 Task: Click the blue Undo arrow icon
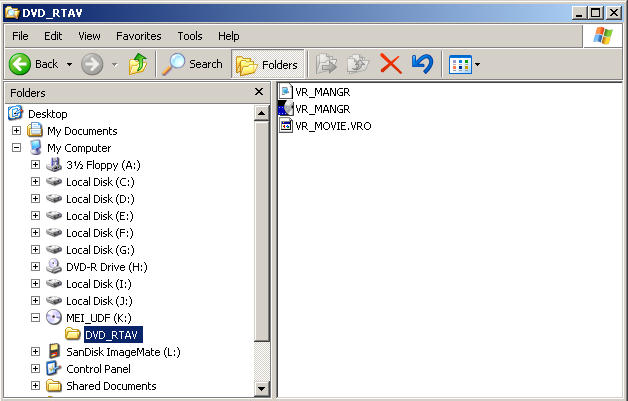tap(423, 64)
